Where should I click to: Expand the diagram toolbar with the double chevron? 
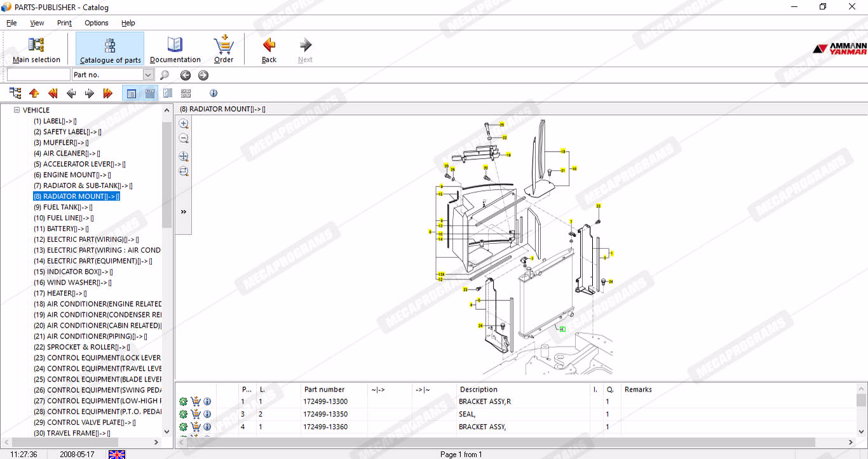184,212
